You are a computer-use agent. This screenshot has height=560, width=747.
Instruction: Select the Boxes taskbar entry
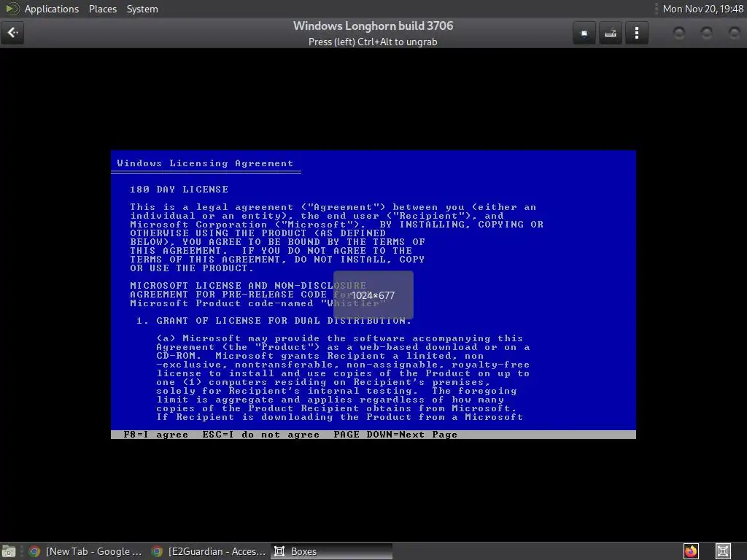point(331,551)
